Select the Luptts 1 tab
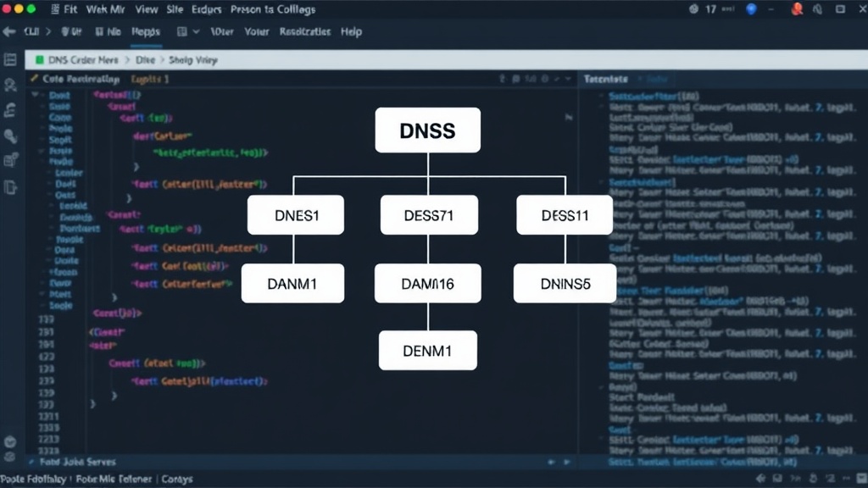Image resolution: width=868 pixels, height=488 pixels. pyautogui.click(x=150, y=79)
